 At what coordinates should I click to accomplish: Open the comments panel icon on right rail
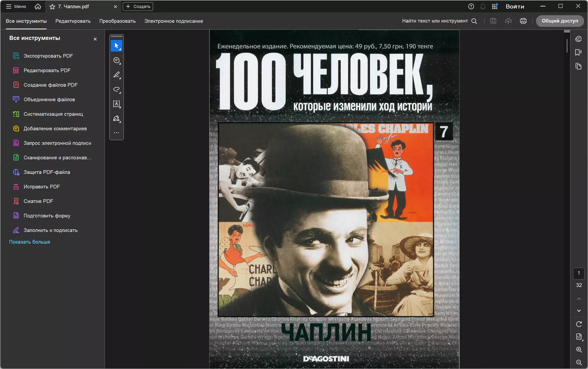click(x=579, y=39)
